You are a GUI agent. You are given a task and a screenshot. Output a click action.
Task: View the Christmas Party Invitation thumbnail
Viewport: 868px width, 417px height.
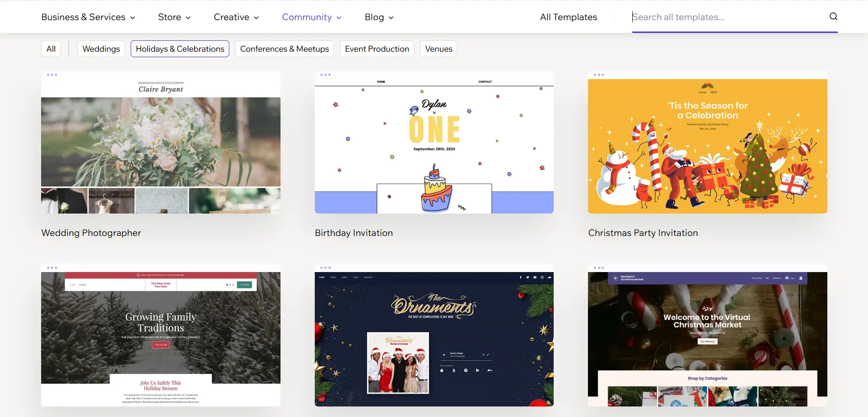tap(707, 146)
